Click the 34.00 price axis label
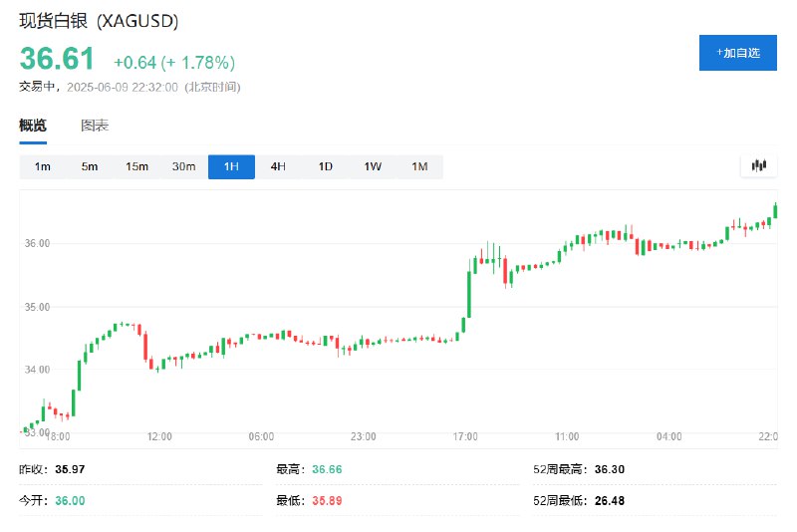The height and width of the screenshot is (532, 797). click(37, 370)
